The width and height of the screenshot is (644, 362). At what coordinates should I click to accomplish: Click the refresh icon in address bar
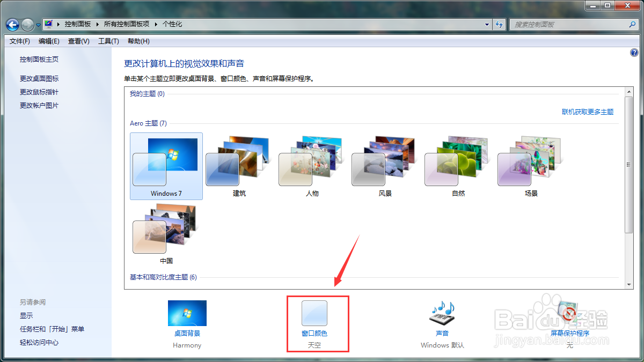tap(499, 24)
